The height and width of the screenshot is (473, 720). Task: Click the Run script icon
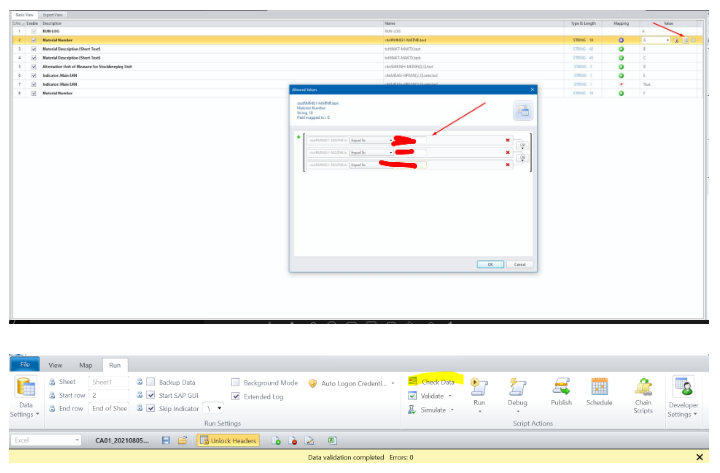pos(478,390)
